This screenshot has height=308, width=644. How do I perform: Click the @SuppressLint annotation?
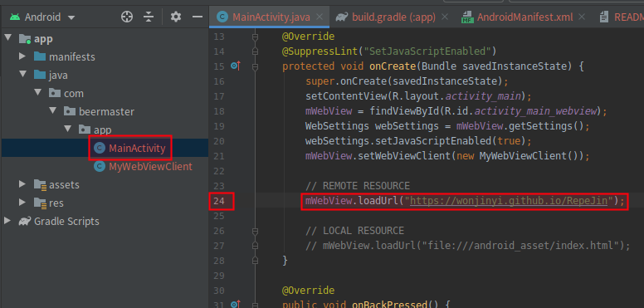[x=320, y=51]
